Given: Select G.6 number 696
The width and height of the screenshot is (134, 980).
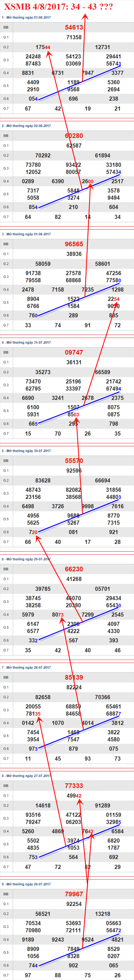Looking at the screenshot, I should tap(73, 98).
